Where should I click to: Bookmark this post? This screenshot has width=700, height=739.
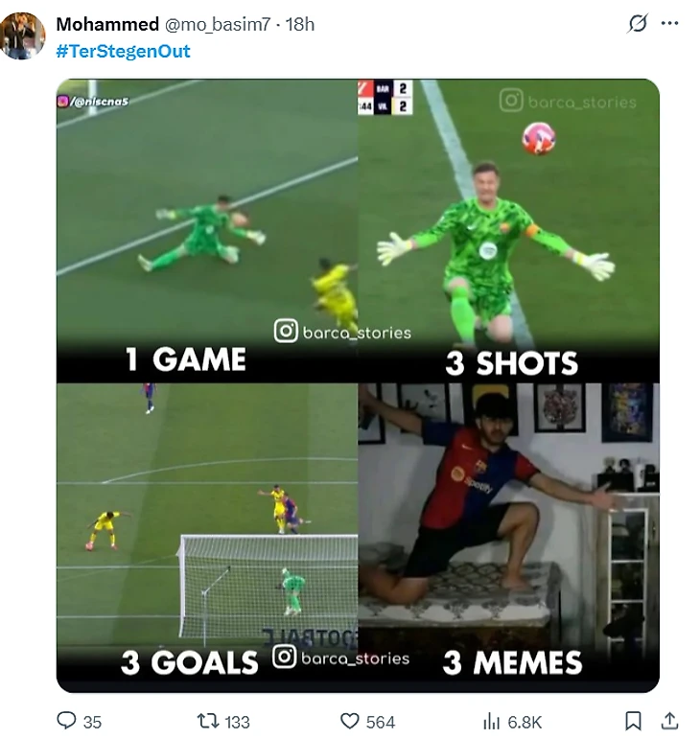[x=633, y=721]
